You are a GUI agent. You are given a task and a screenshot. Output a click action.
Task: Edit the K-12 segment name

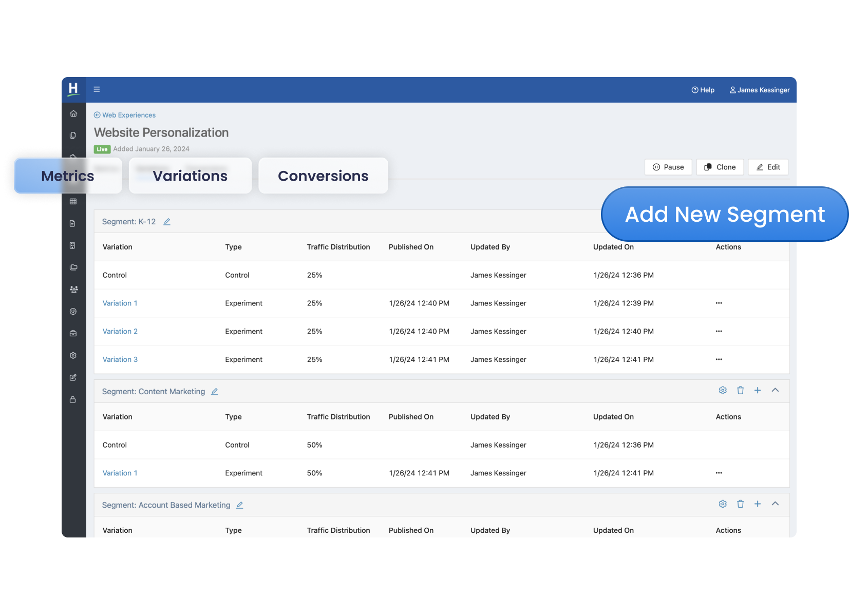[167, 222]
